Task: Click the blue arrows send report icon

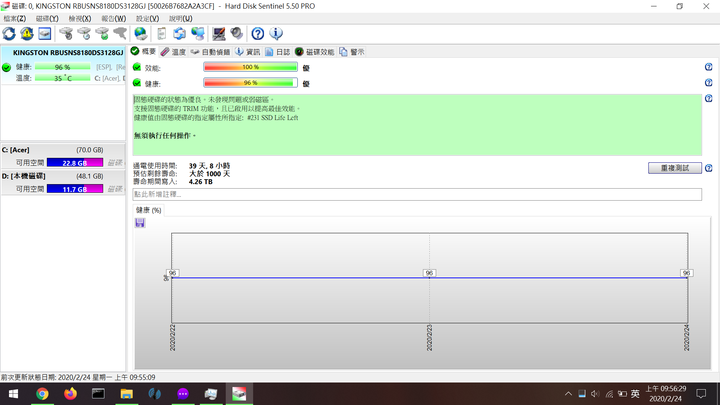Action: tap(180, 34)
